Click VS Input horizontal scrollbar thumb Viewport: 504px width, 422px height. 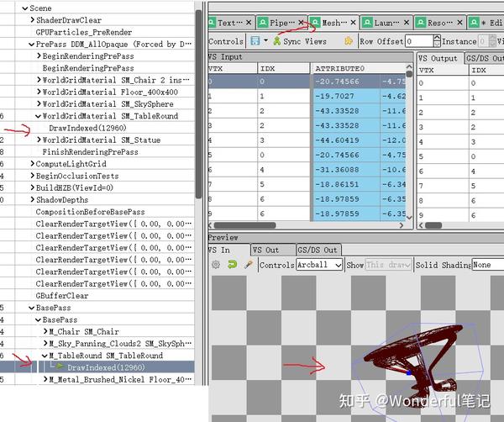coord(245,225)
